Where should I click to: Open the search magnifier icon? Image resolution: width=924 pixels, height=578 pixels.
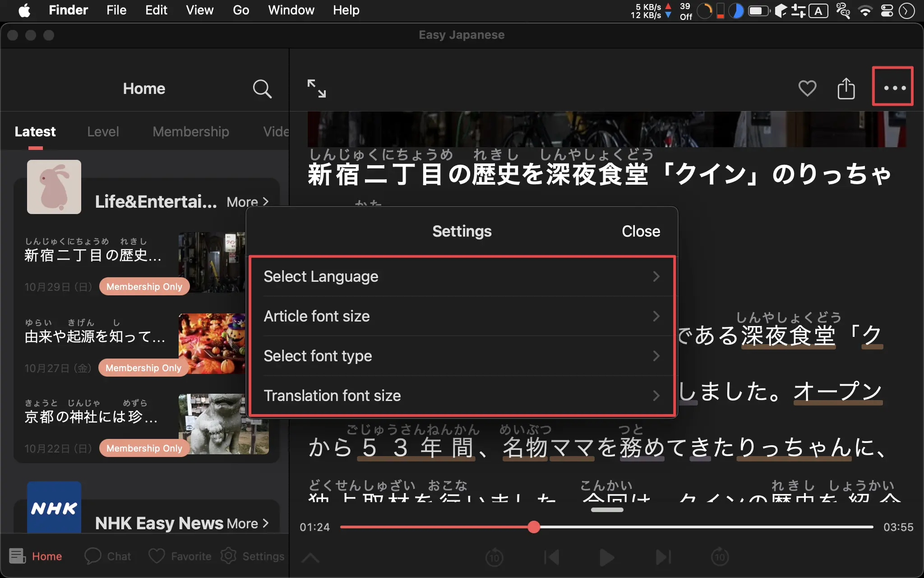262,89
